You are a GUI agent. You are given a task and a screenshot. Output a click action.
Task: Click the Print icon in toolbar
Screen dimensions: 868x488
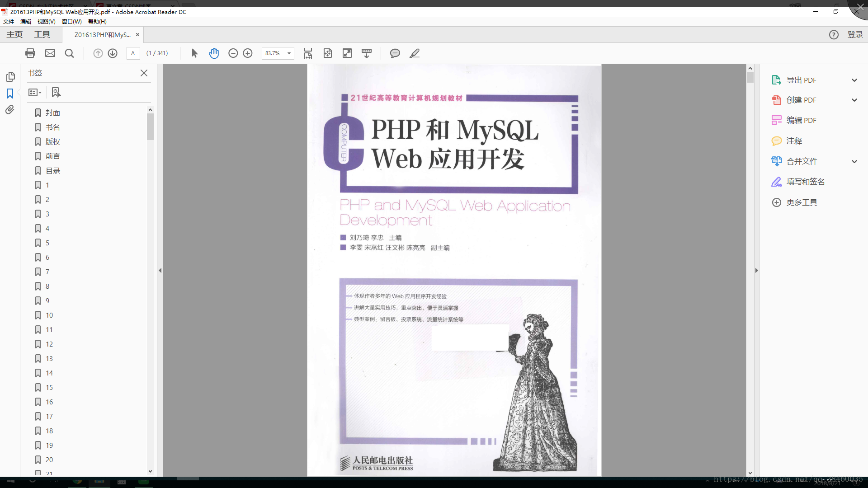(30, 53)
